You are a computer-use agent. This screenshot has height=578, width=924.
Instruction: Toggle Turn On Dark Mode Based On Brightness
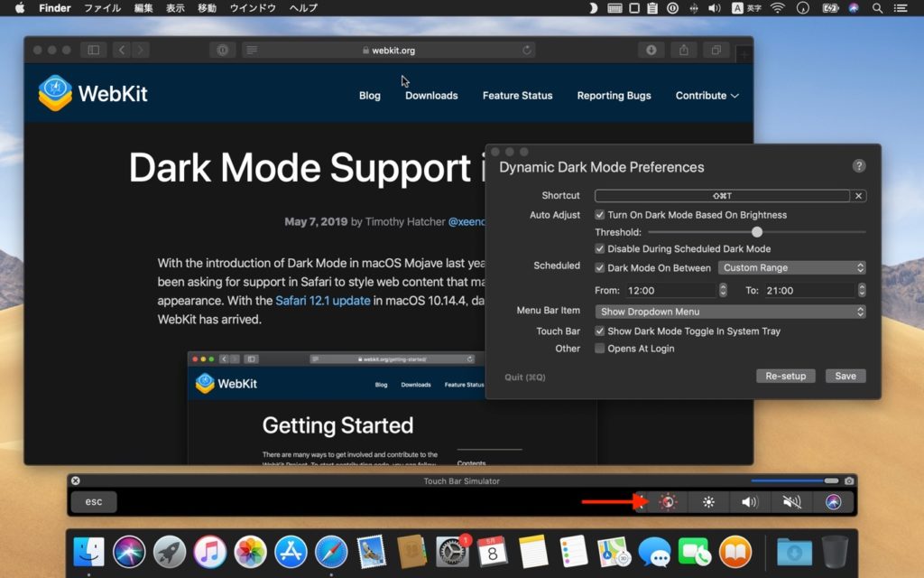point(600,215)
